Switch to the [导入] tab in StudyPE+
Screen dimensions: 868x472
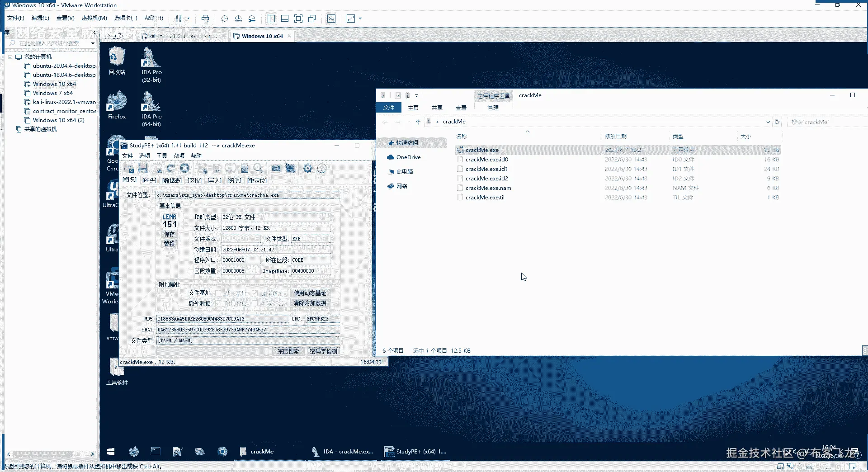pos(214,180)
